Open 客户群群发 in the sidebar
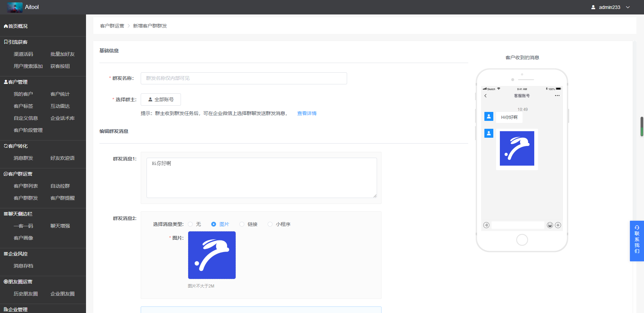This screenshot has height=313, width=644. [26, 198]
